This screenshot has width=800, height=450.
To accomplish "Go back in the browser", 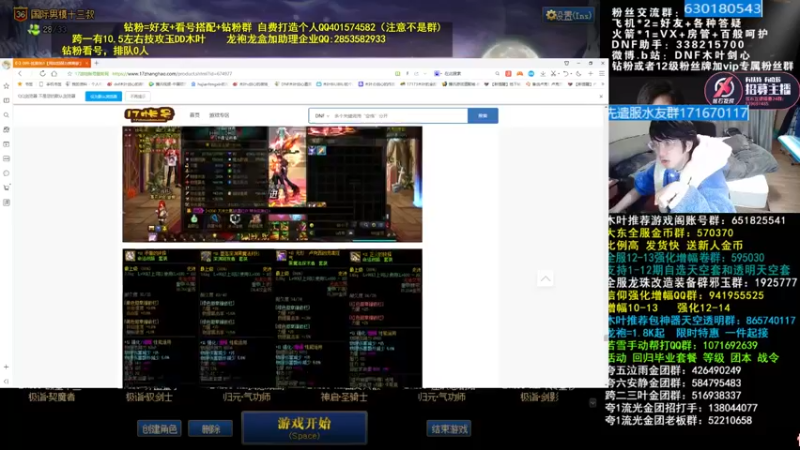I will pyautogui.click(x=20, y=73).
